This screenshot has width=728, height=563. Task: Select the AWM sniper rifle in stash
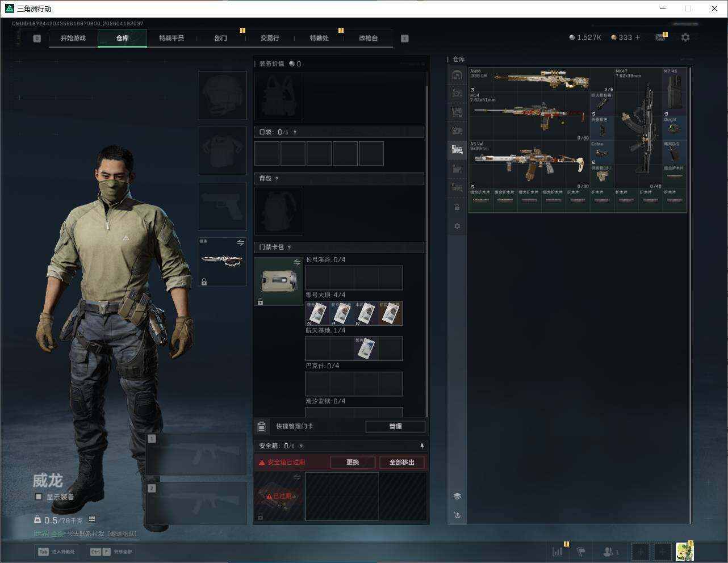click(x=539, y=79)
